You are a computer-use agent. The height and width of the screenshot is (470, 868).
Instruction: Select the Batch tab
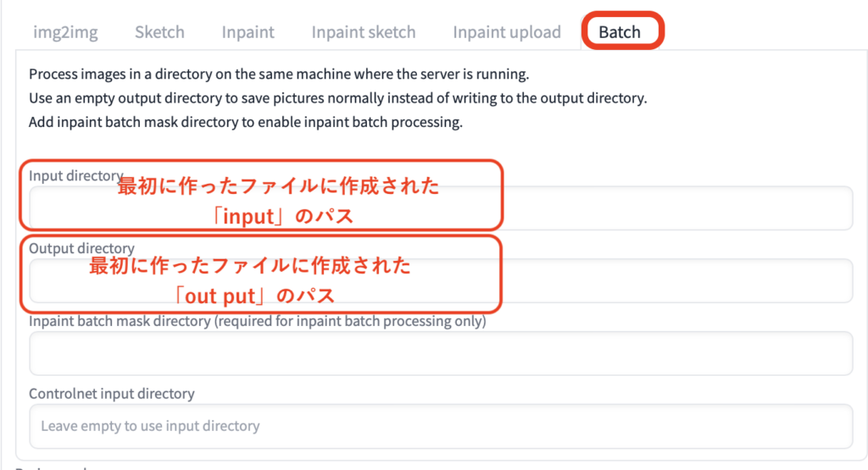620,32
